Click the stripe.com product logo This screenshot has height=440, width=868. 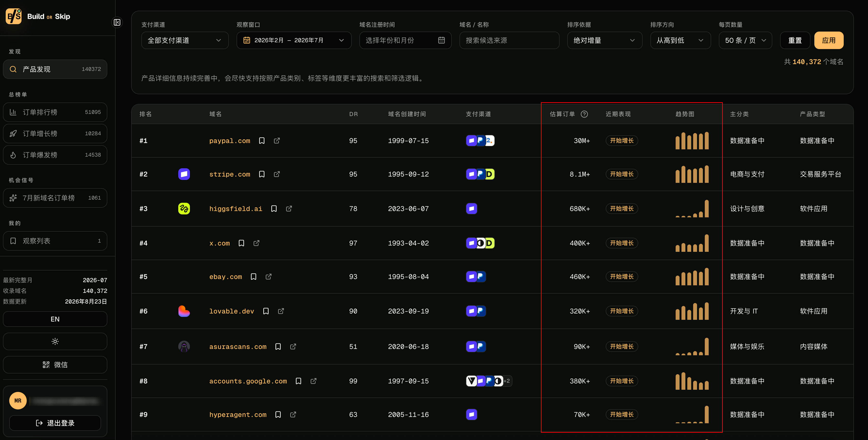(184, 174)
